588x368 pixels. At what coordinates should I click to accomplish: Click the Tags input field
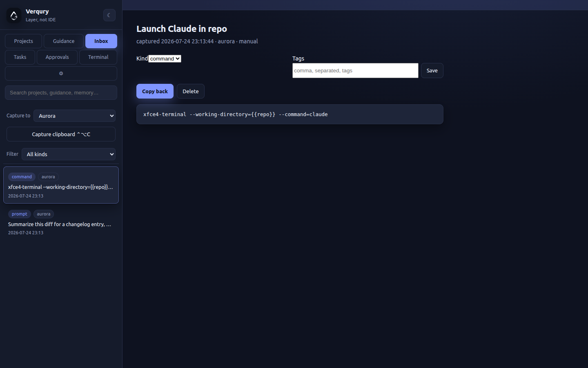tap(355, 71)
